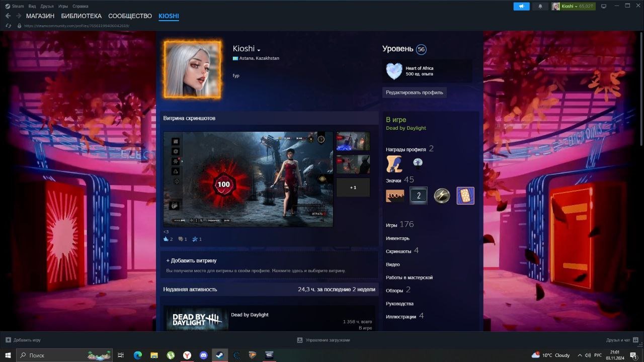The height and width of the screenshot is (362, 644).
Task: Open the level 2 badge icon
Action: click(x=418, y=196)
